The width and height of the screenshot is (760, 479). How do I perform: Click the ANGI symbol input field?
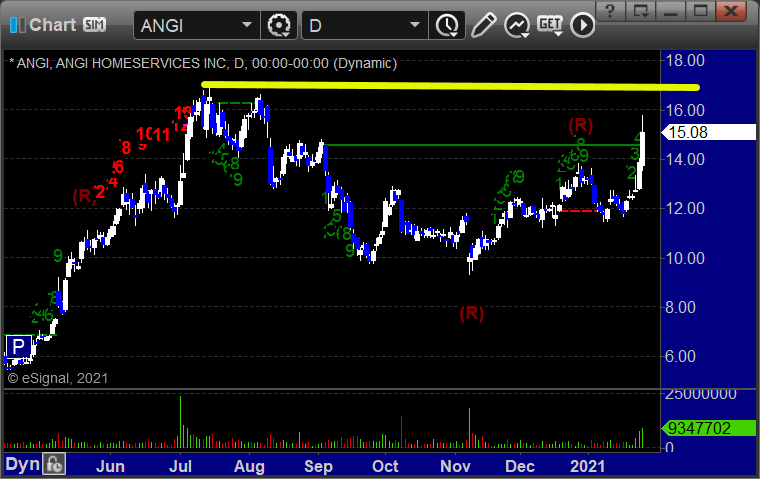point(197,25)
